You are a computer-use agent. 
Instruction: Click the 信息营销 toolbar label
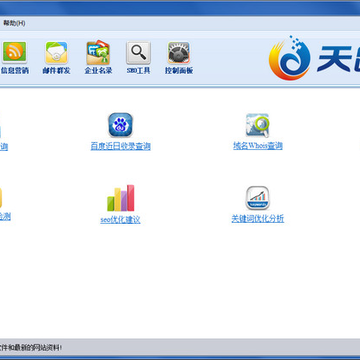point(15,71)
